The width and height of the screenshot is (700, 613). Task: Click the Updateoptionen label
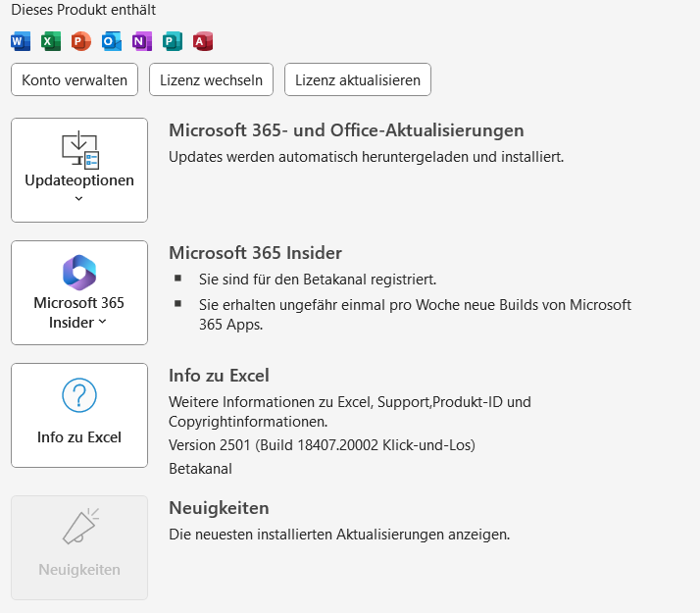pos(79,180)
